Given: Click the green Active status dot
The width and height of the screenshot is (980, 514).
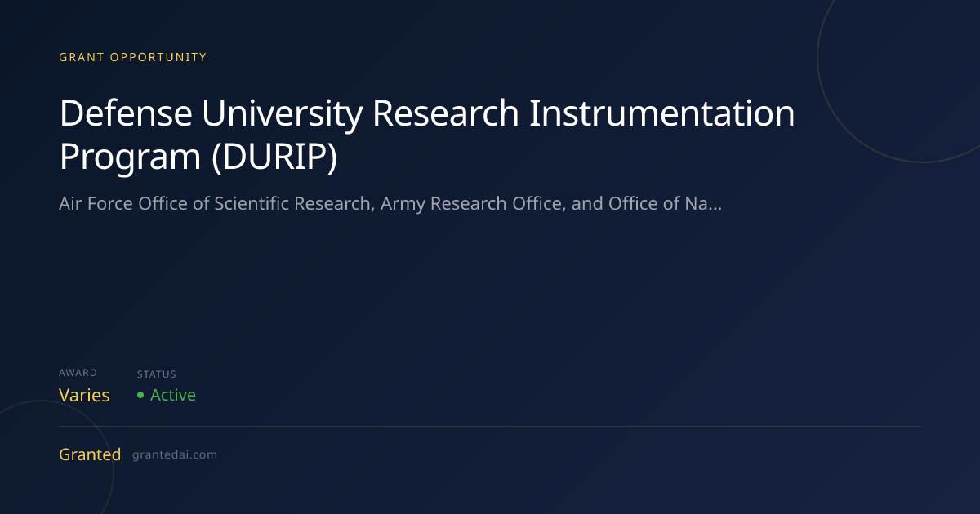Looking at the screenshot, I should point(140,395).
